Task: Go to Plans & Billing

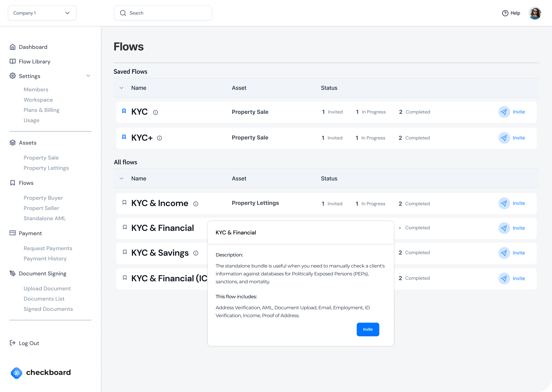Action: [x=42, y=110]
